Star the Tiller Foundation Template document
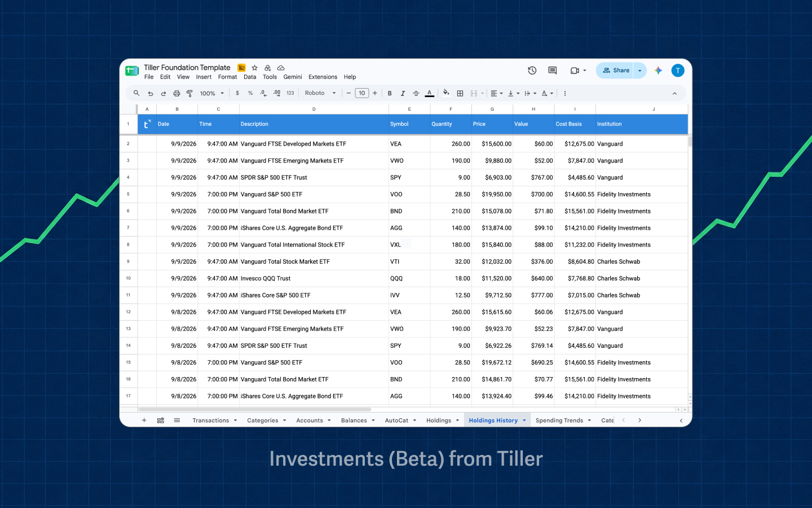Image resolution: width=812 pixels, height=508 pixels. [254, 68]
